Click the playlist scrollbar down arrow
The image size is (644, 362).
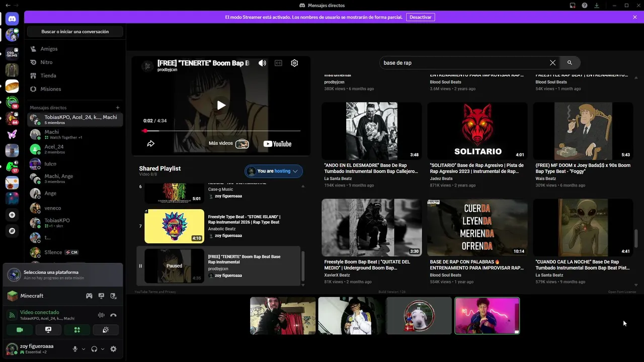(x=303, y=285)
